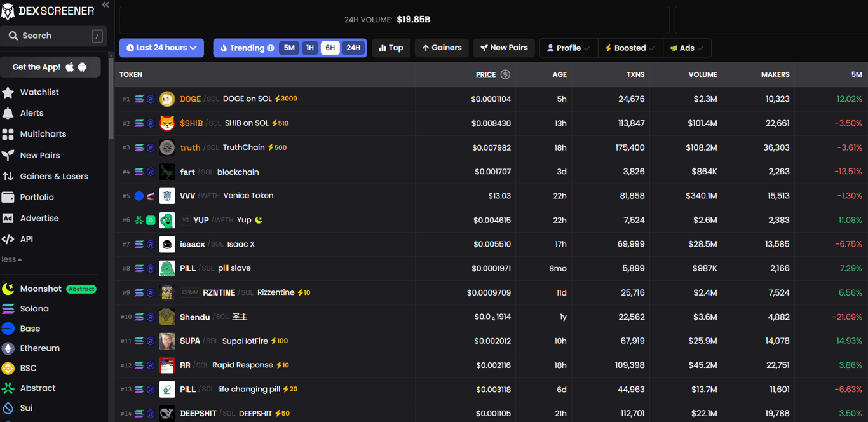Select the Sui chain icon
Image resolution: width=868 pixels, height=422 pixels.
click(x=25, y=407)
